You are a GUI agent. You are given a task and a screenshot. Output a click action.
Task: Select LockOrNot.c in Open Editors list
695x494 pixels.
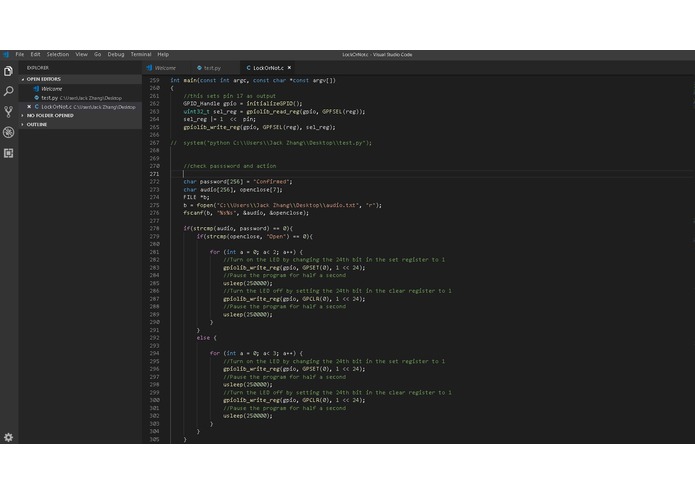tap(80, 107)
